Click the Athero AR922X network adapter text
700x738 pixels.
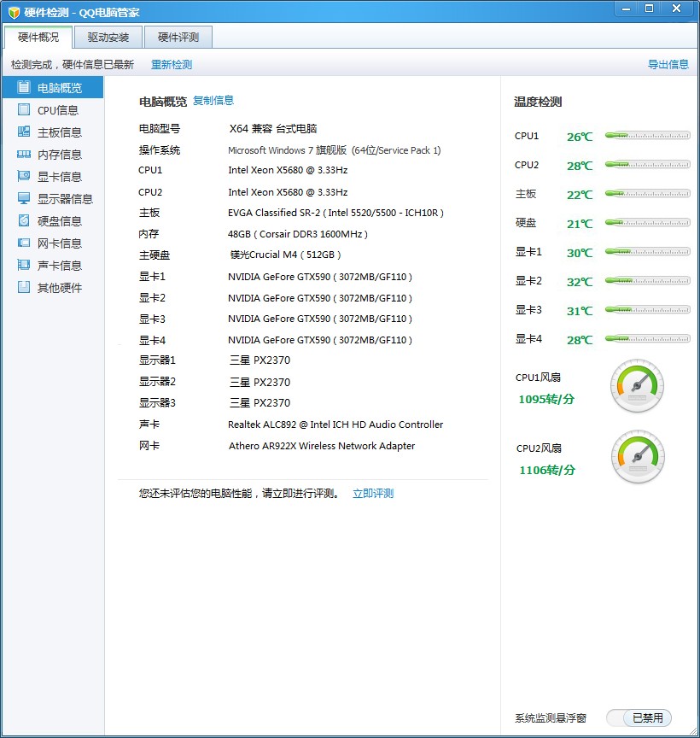[322, 446]
